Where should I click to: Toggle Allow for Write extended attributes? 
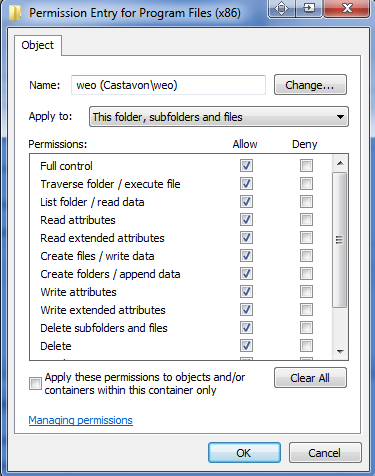click(246, 310)
